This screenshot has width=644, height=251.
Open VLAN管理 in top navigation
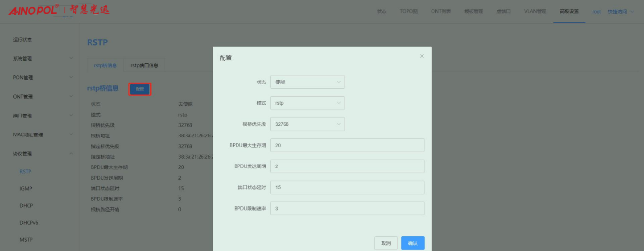point(535,12)
